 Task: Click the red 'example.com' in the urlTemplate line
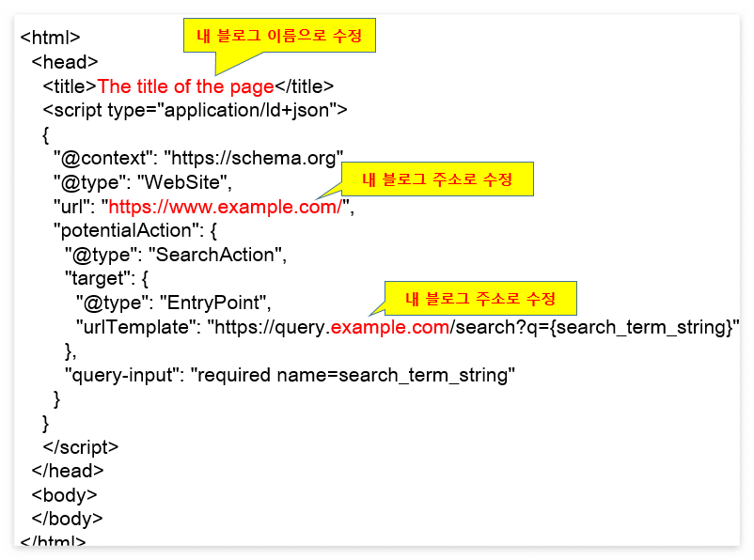pos(390,327)
